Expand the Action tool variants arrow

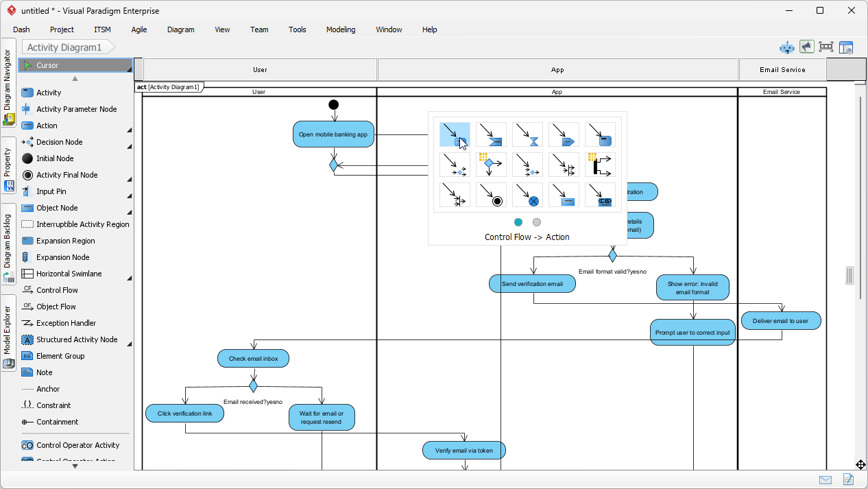(x=130, y=130)
